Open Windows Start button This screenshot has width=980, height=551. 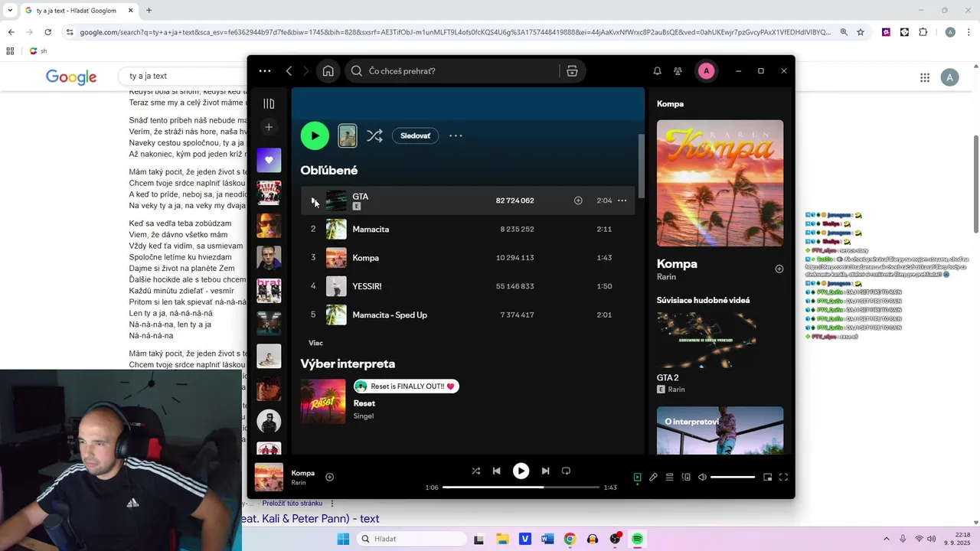click(343, 539)
